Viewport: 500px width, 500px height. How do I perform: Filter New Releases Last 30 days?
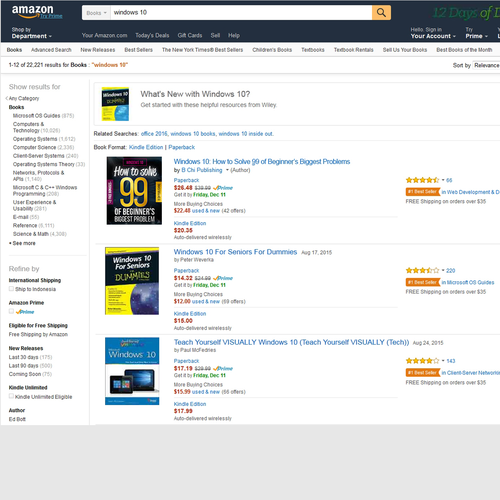(x=23, y=357)
